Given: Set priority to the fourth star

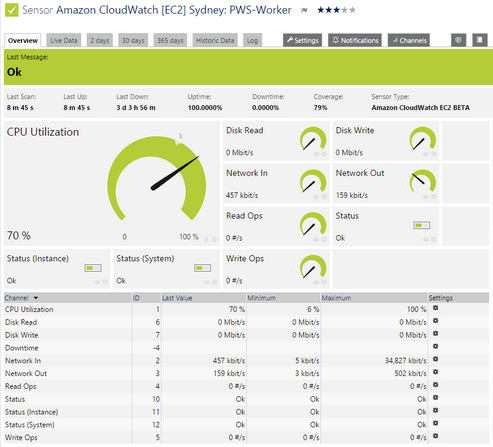Looking at the screenshot, I should pyautogui.click(x=344, y=10).
